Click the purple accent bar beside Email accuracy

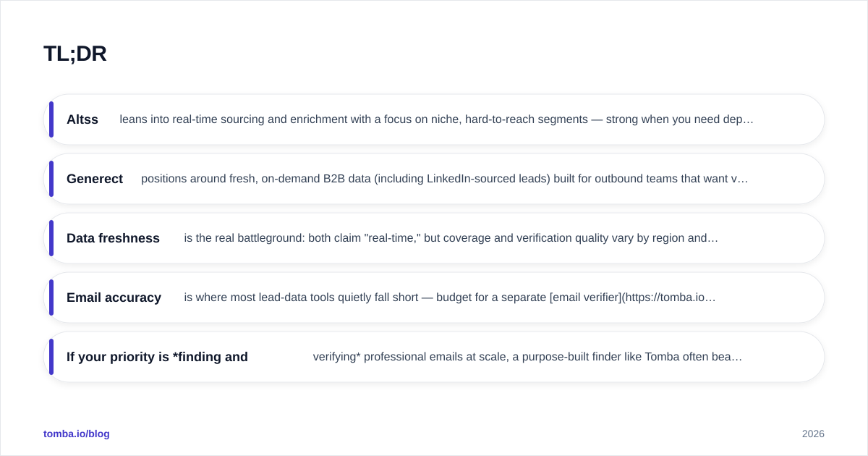tap(51, 297)
